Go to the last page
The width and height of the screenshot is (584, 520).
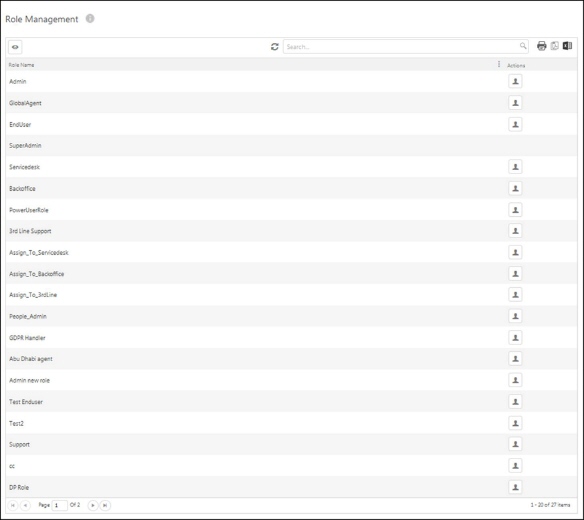105,505
